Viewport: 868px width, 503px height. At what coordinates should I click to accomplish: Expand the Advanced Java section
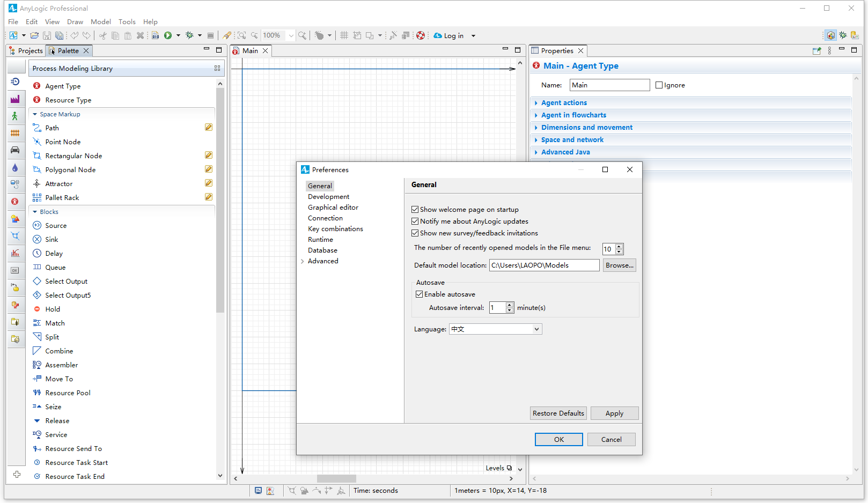(565, 152)
